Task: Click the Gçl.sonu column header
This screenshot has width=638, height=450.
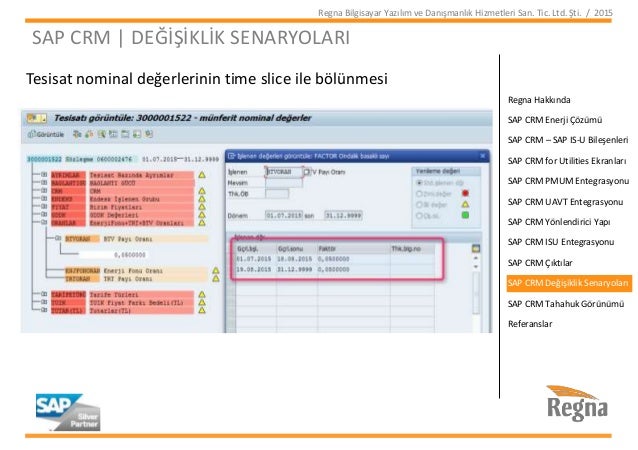Action: 297,249
